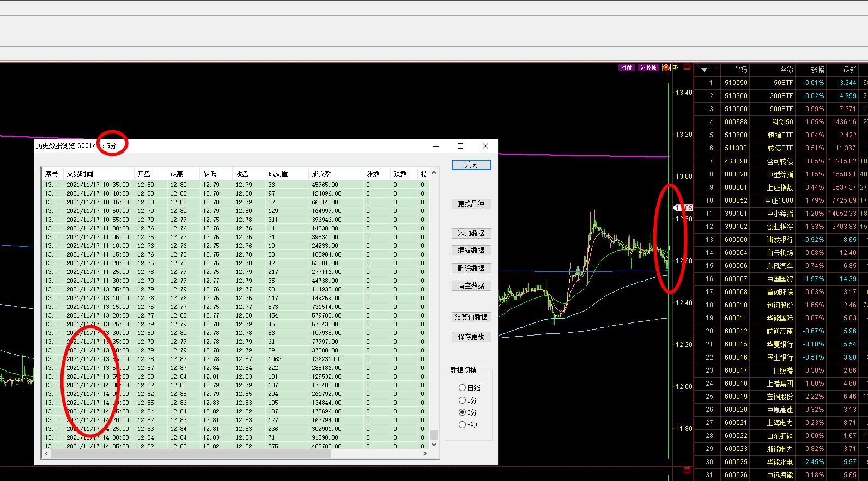This screenshot has height=481, width=868.
Task: Minimize the 历史数据浏览 dialog
Action: point(436,146)
